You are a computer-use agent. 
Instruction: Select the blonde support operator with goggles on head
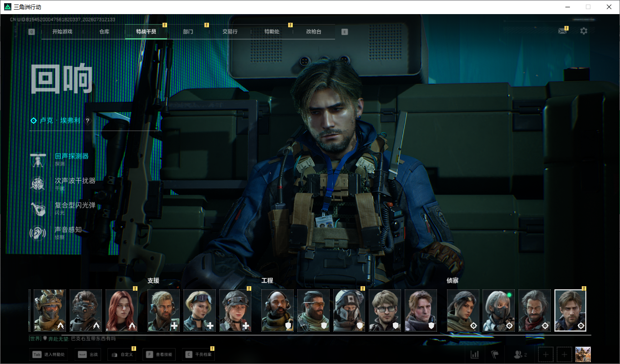(200, 310)
